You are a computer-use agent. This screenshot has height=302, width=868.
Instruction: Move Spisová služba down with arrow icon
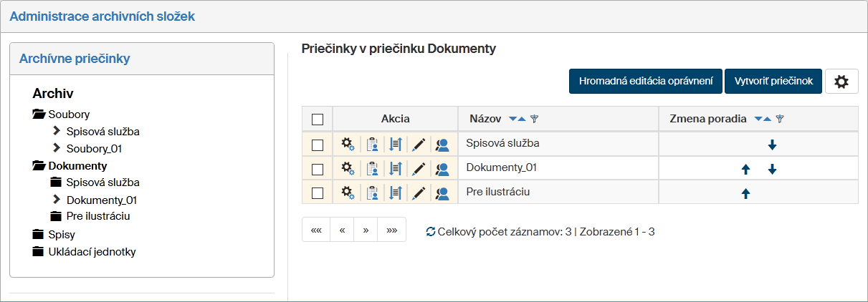point(772,145)
